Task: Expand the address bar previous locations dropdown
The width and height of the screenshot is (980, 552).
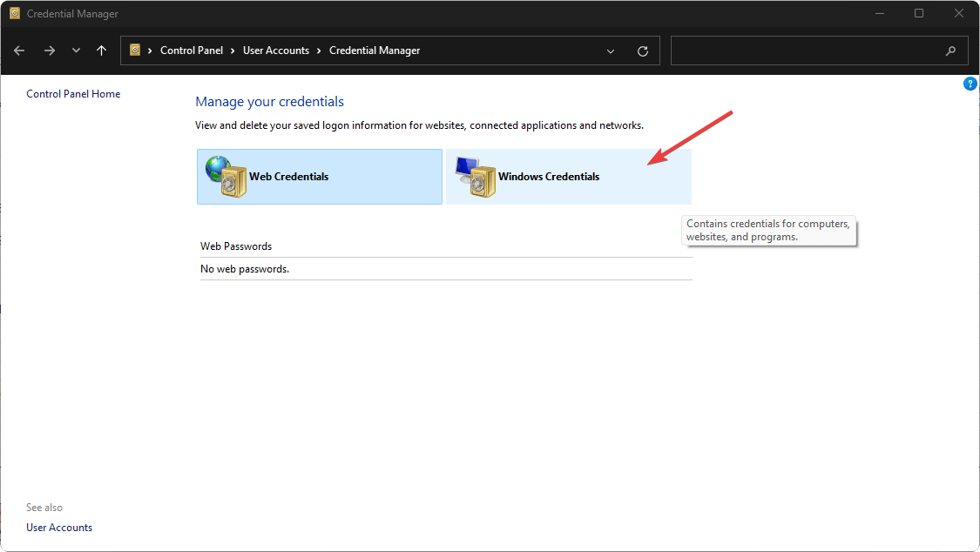Action: (x=612, y=50)
